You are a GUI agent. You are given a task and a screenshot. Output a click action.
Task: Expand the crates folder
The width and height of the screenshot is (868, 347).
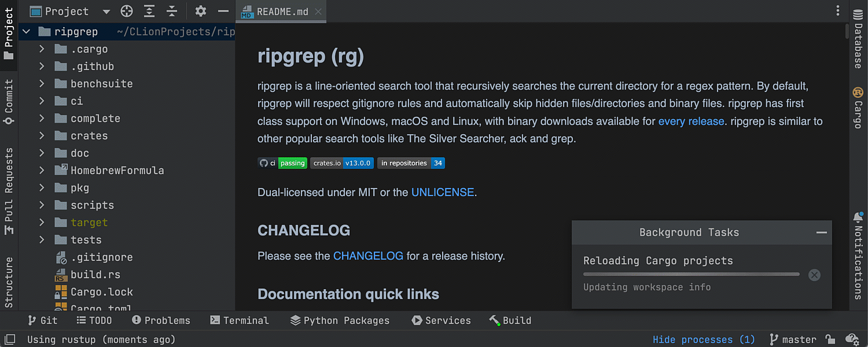42,136
